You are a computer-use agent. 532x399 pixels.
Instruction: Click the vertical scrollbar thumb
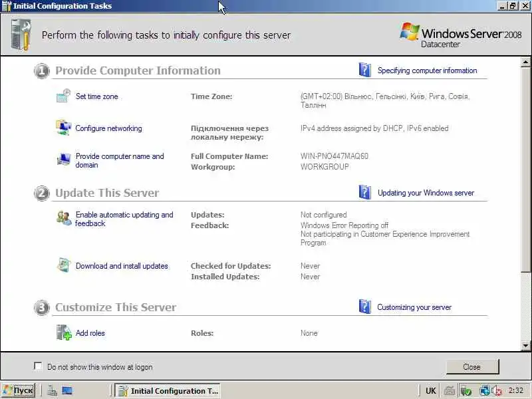(525, 169)
